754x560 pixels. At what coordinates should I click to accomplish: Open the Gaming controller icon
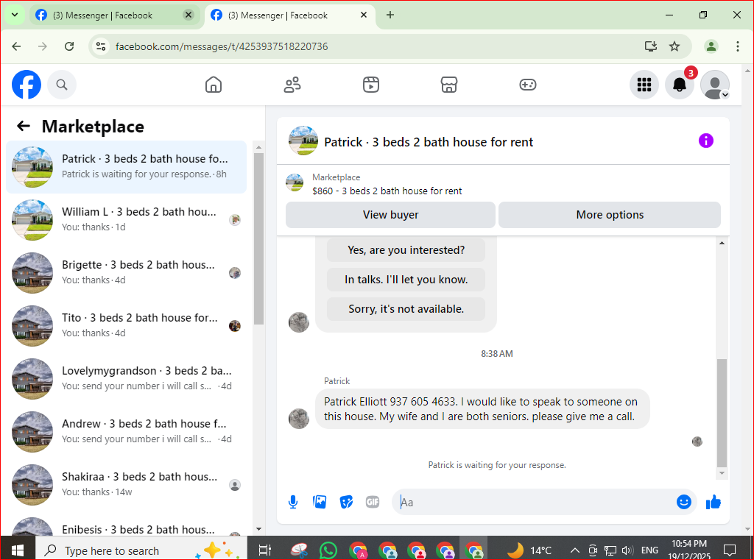coord(527,85)
